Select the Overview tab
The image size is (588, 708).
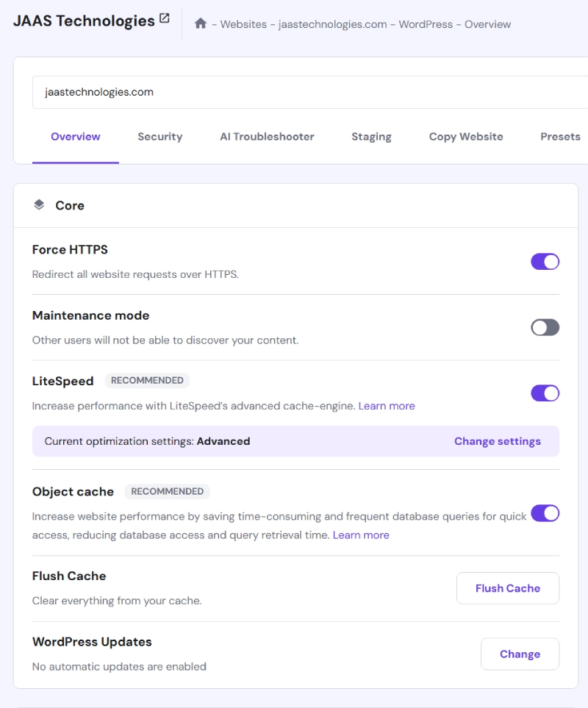click(x=76, y=136)
